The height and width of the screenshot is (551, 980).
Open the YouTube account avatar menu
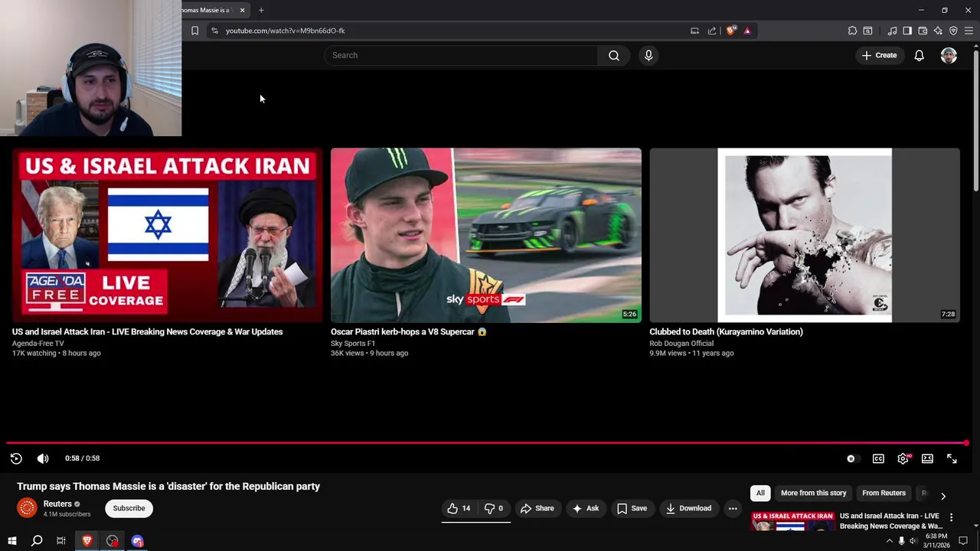[949, 55]
